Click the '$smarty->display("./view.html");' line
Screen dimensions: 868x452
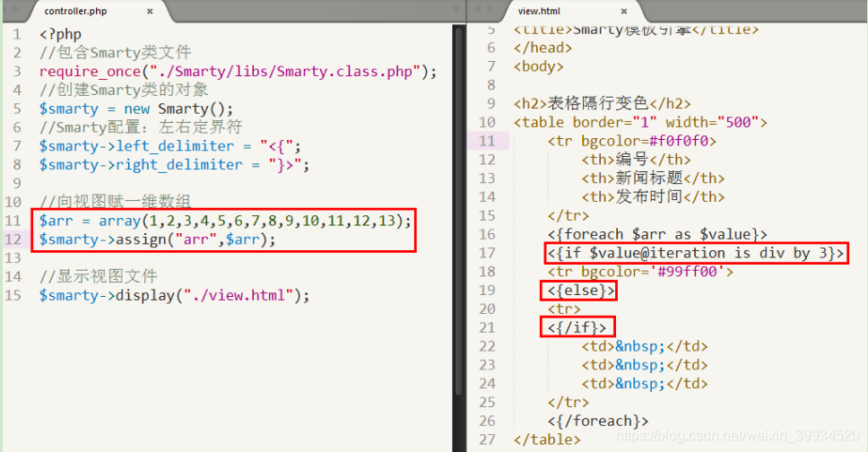[174, 295]
